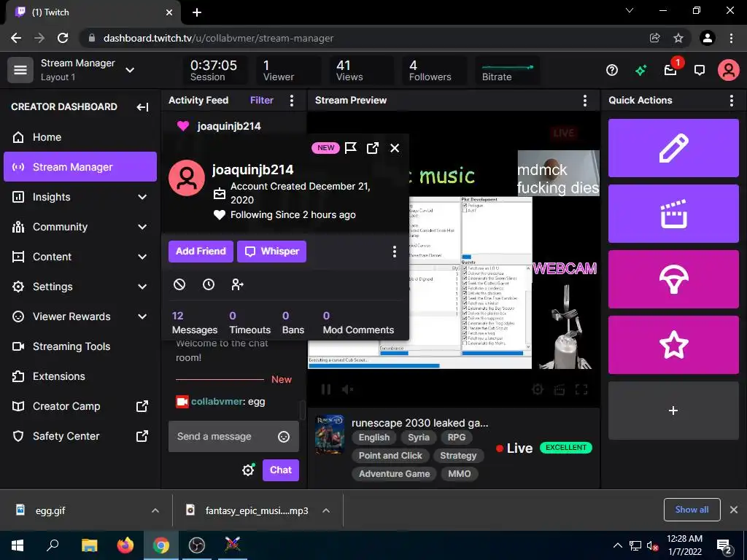
Task: Pop out the joaquinjb214 user card
Action: coord(373,148)
